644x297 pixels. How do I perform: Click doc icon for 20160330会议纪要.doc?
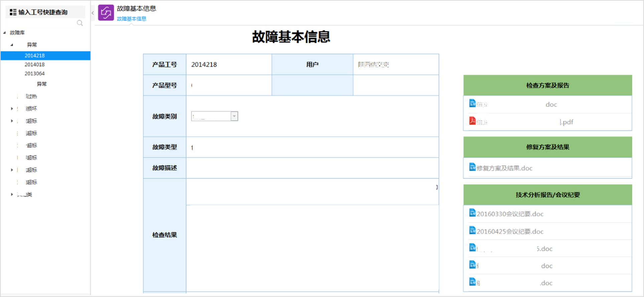coord(472,213)
